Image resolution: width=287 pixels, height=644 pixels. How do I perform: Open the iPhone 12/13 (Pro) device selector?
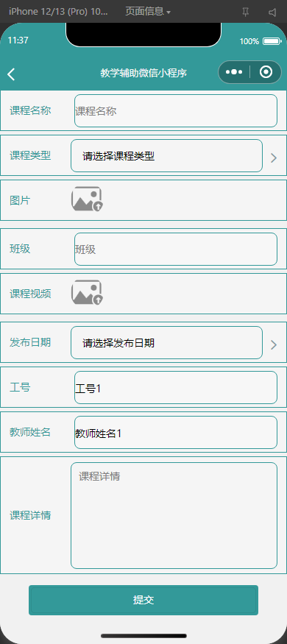[x=58, y=12]
